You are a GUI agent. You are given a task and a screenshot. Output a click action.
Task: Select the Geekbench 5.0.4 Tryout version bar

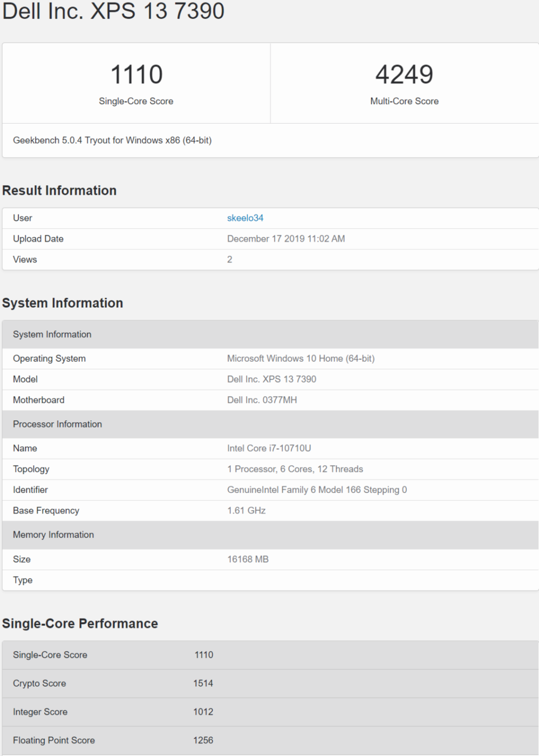(x=113, y=140)
